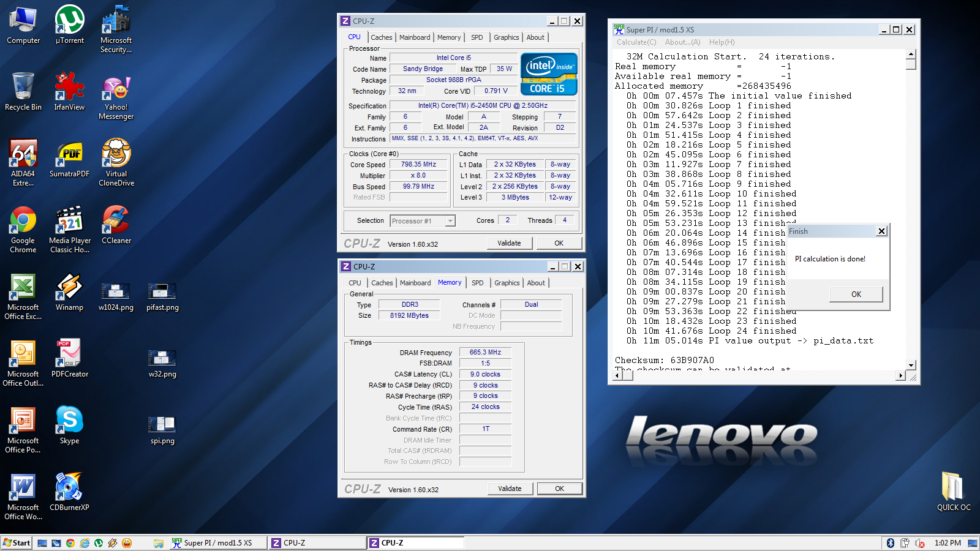
Task: Open Yahoo! Messenger desktop icon
Action: click(116, 97)
